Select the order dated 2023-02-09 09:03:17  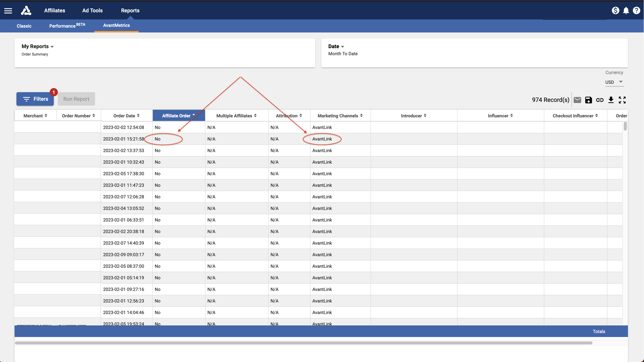pyautogui.click(x=123, y=255)
